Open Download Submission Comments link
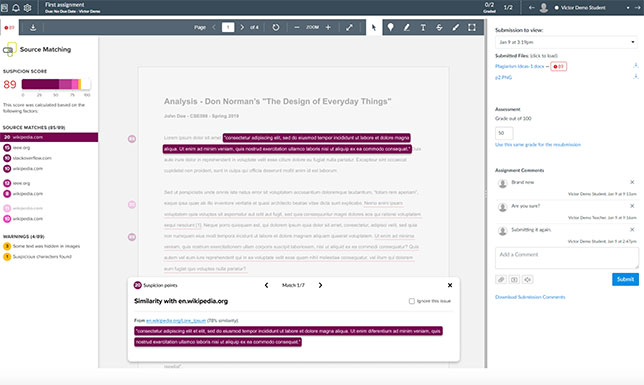Screen dimensions: 644x385 point(530,297)
